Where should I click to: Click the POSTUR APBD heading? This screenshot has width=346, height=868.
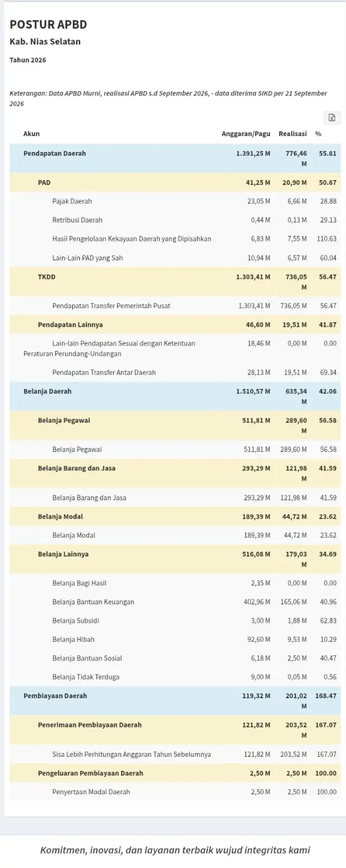click(x=48, y=24)
